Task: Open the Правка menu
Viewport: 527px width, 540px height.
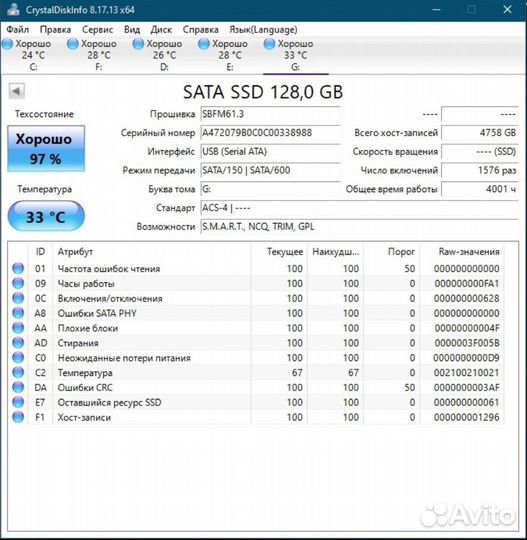Action: 55,30
